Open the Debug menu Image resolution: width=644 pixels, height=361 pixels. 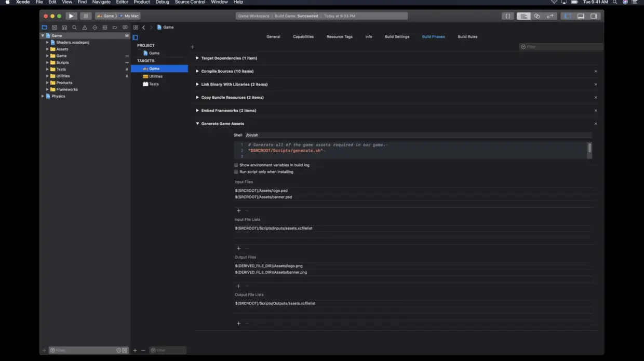[162, 2]
